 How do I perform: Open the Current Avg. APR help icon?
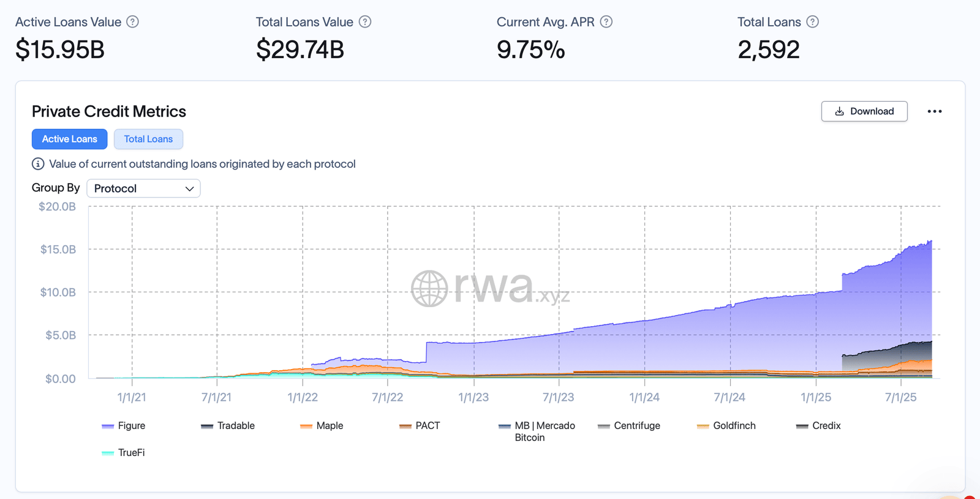[x=605, y=21]
